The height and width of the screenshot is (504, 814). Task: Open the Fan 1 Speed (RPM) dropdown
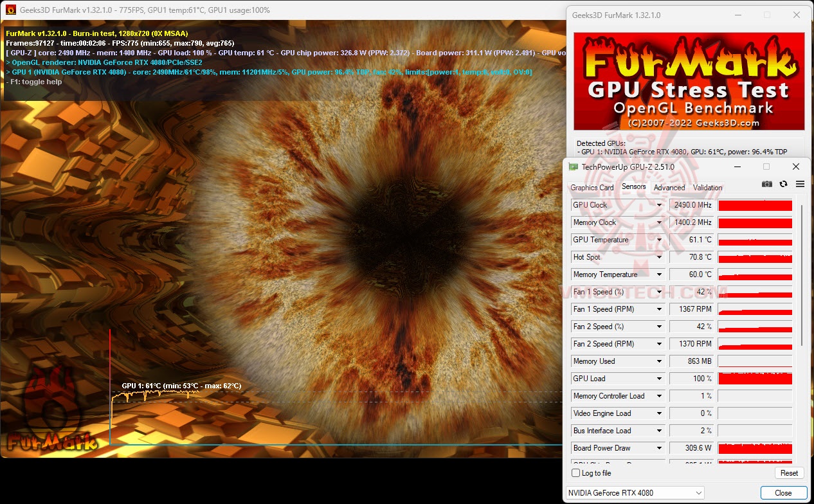tap(659, 309)
